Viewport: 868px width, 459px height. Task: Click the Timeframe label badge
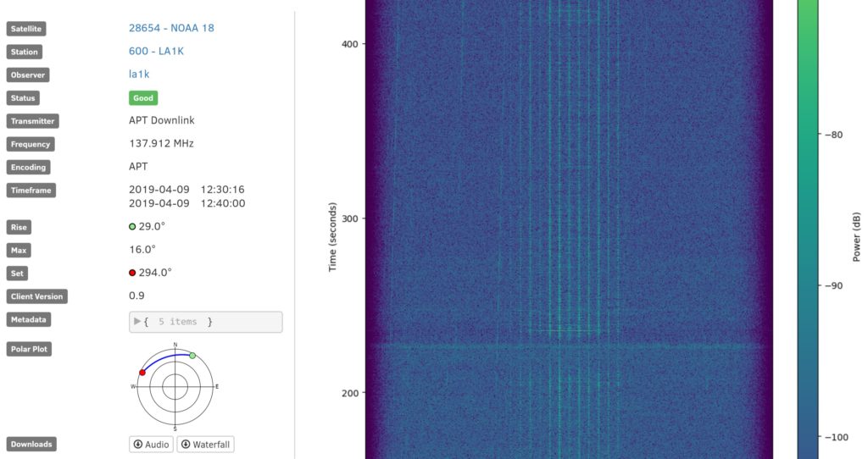(x=31, y=191)
